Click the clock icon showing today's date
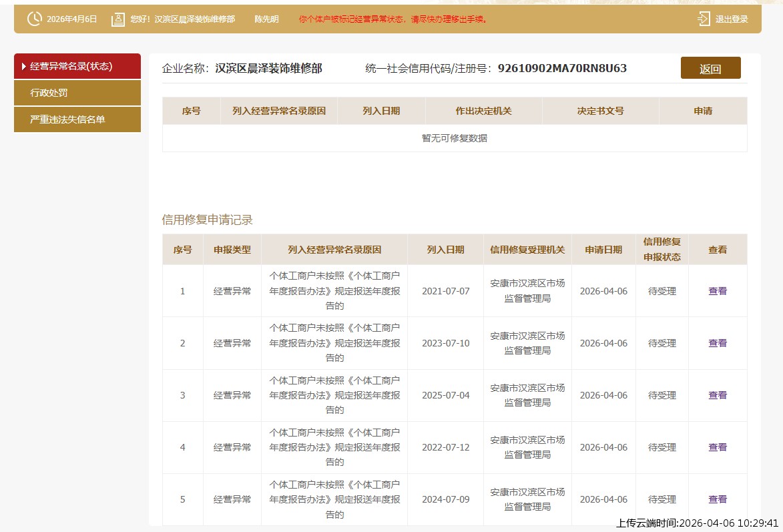783x532 pixels. coord(34,19)
